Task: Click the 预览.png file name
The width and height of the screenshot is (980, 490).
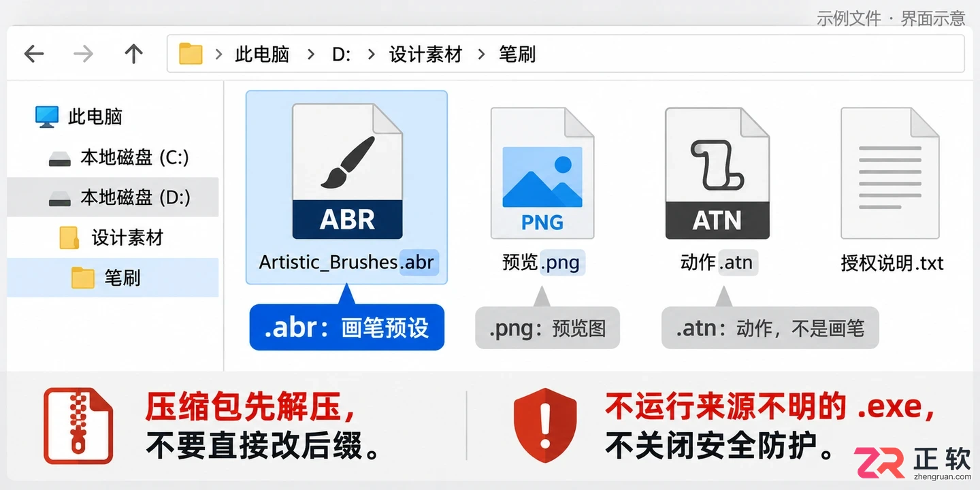Action: pyautogui.click(x=542, y=263)
